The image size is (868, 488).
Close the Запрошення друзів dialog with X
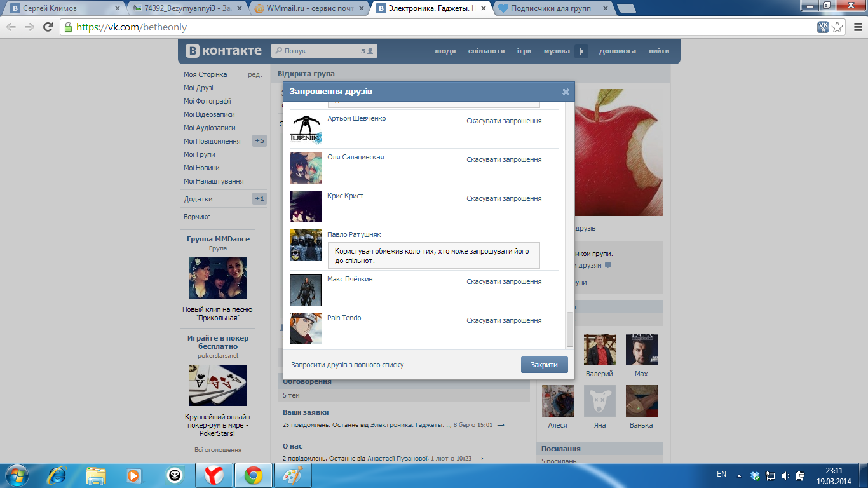pos(566,91)
